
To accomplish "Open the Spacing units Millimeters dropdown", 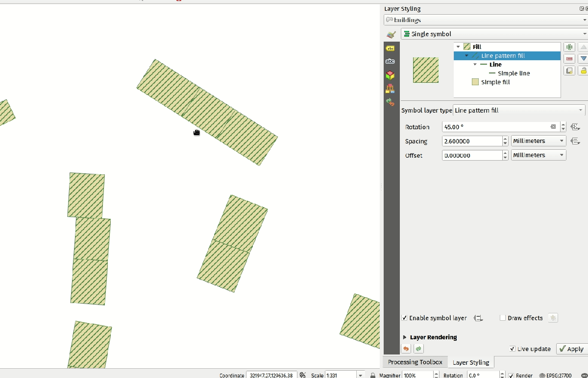I will (x=538, y=141).
